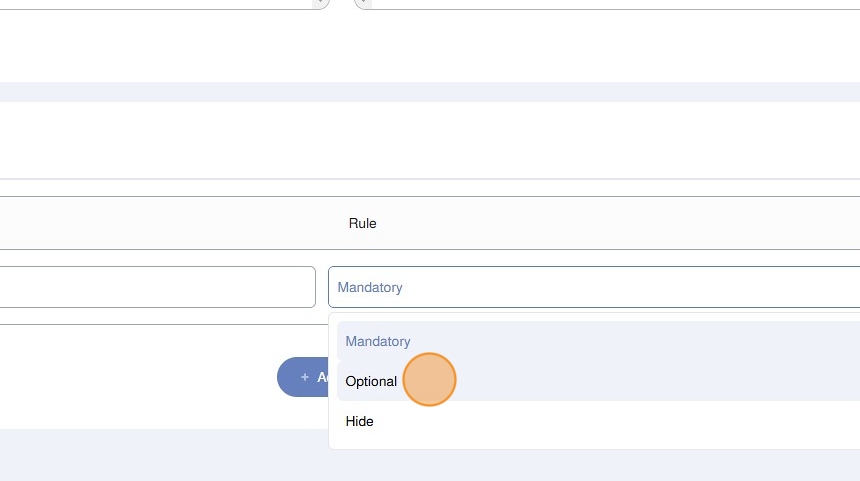This screenshot has width=860, height=481.
Task: Choose the "Hide" option in the dropdown list
Action: (360, 421)
